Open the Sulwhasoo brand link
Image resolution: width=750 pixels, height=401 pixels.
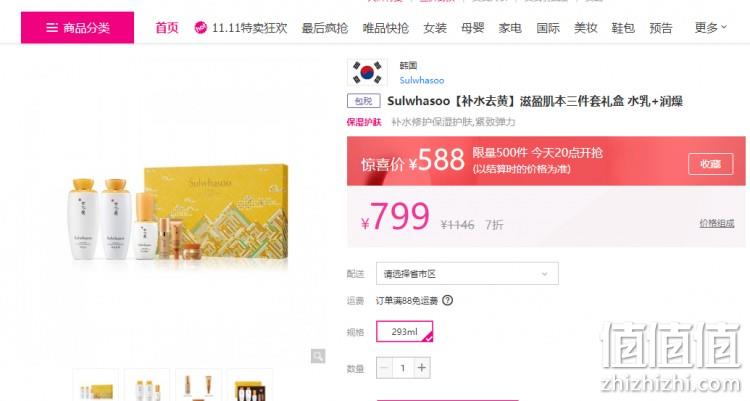[x=422, y=80]
